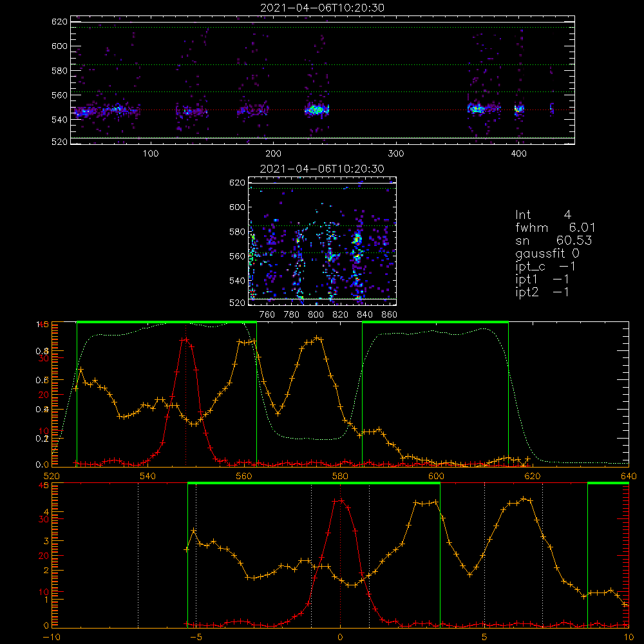Screen dimensions: 644x644
Task: Click x-axis label 520 on profile plot
Action: click(x=52, y=477)
